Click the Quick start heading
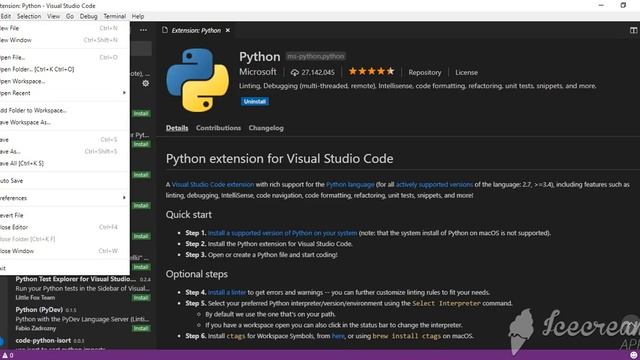Screen dimensions: 640x360 [x=189, y=215]
